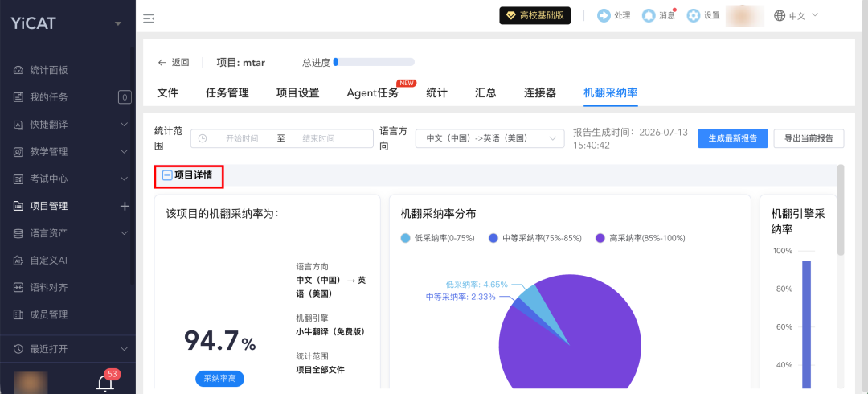
Task: Open 消息 messages bell in header
Action: (x=649, y=15)
